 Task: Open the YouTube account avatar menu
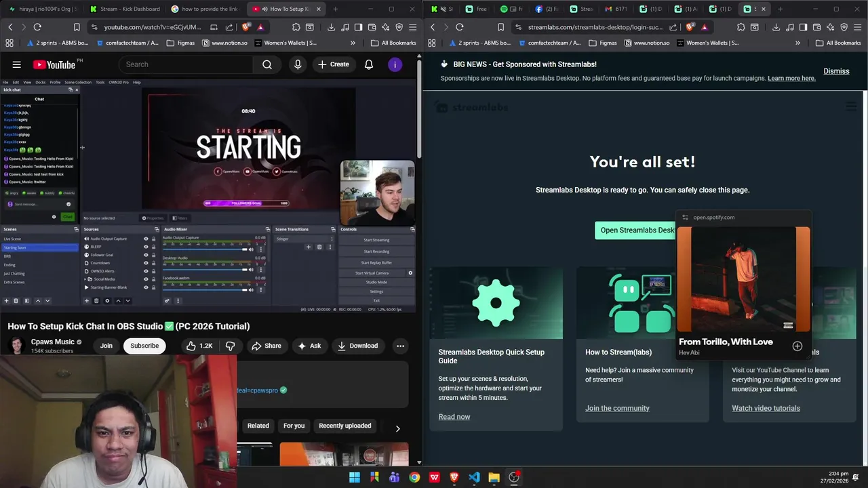pos(395,64)
